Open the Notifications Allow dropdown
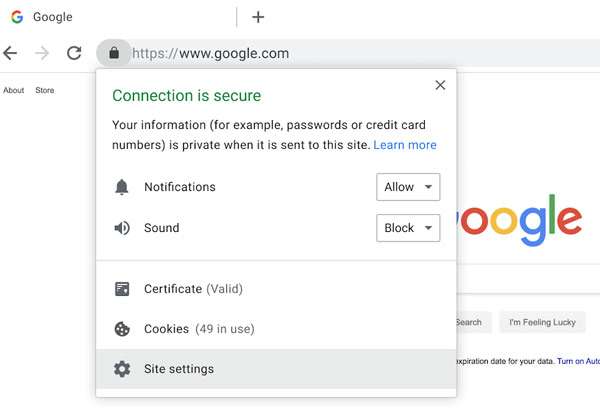This screenshot has width=600, height=410. click(x=408, y=187)
